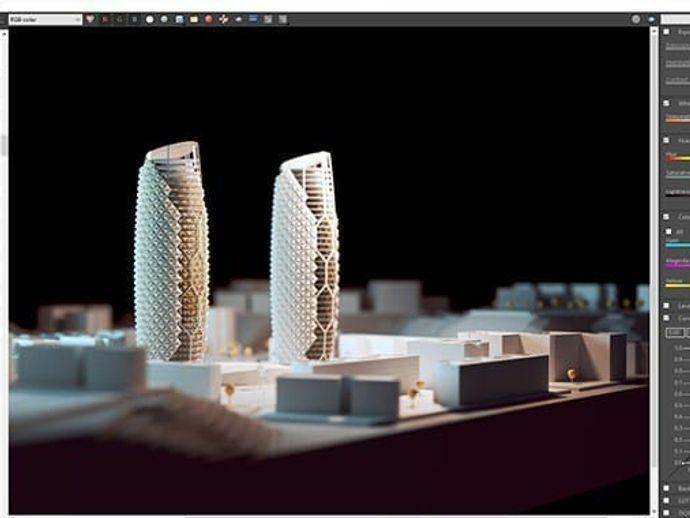
Task: Click the second-to-last toolbar icon
Action: pyautogui.click(x=268, y=19)
